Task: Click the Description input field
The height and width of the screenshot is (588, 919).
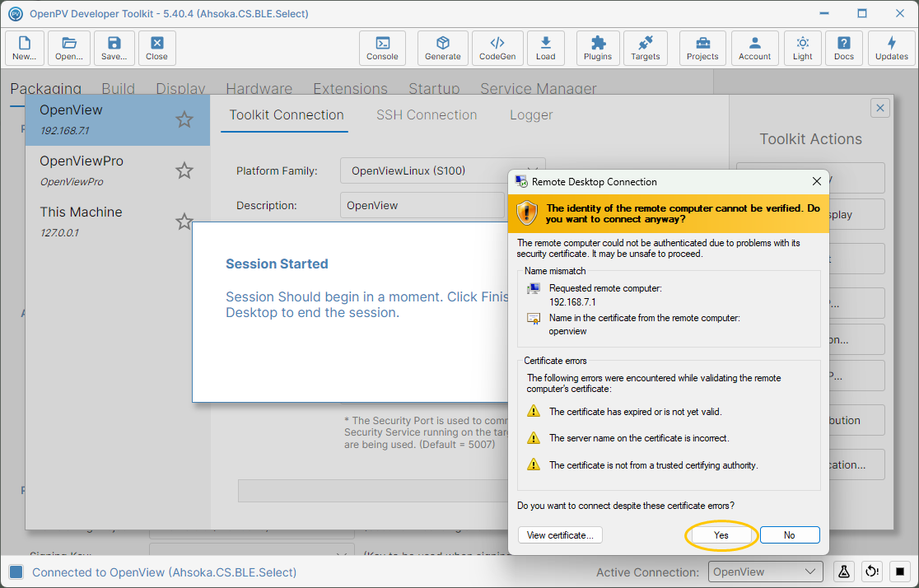Action: (422, 205)
